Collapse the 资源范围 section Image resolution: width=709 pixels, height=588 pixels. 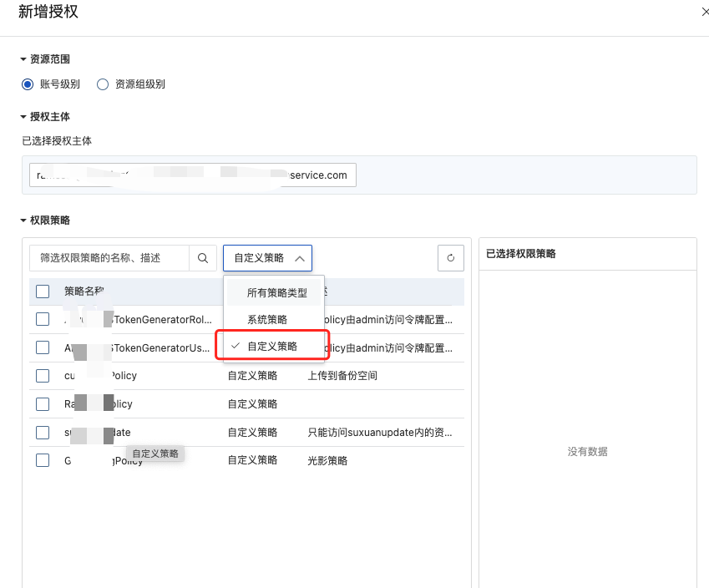pos(23,59)
